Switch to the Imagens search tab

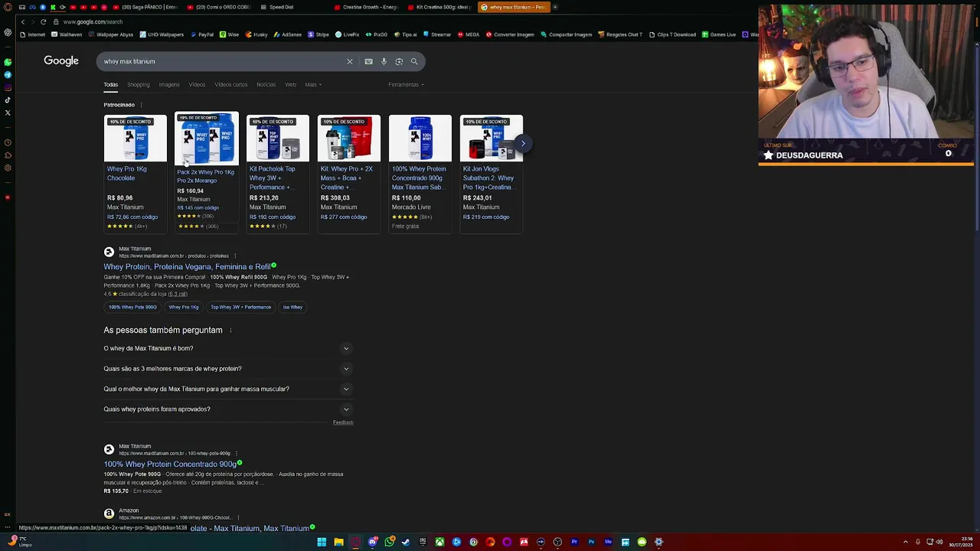tap(169, 84)
